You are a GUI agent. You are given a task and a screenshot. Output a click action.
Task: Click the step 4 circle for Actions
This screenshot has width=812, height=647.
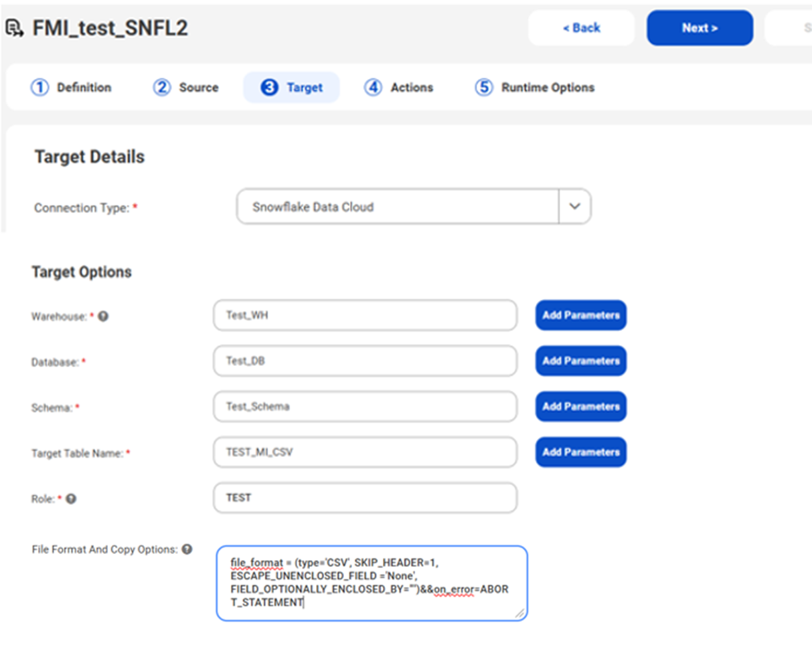(373, 88)
